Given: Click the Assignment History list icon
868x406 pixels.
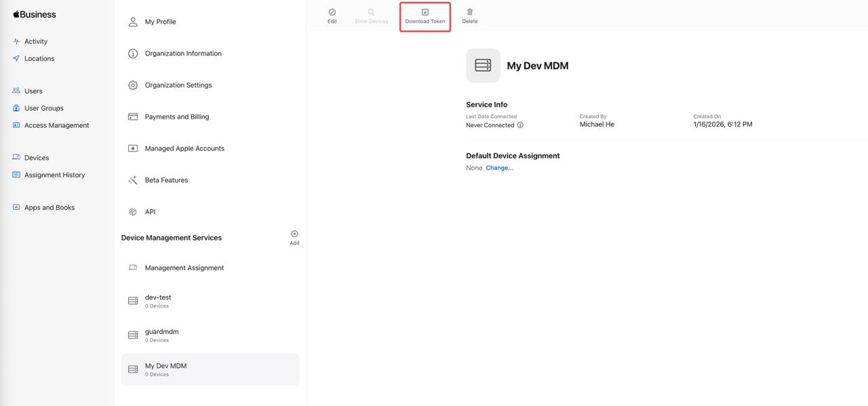Looking at the screenshot, I should [x=16, y=174].
